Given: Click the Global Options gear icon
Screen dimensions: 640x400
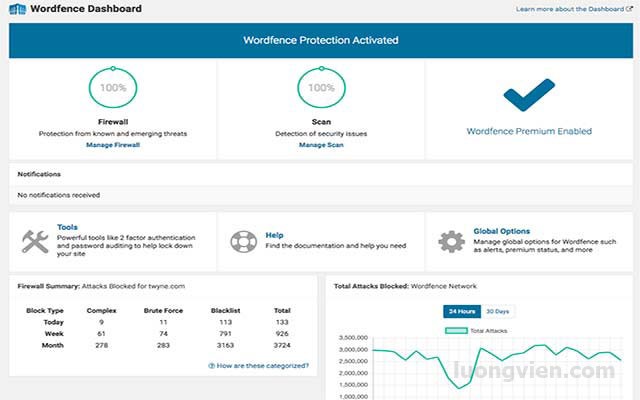Looking at the screenshot, I should (451, 242).
